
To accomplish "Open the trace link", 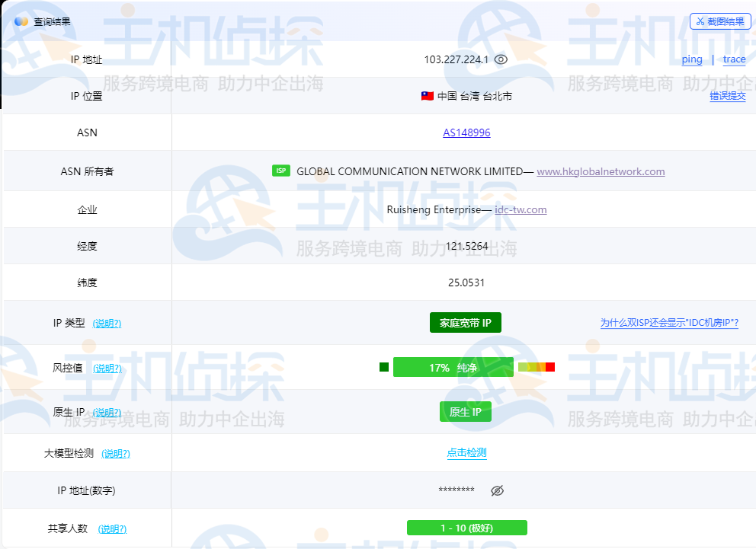I will 735,59.
